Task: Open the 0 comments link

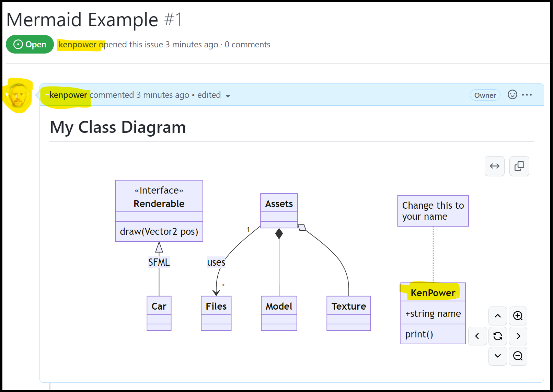Action: [247, 44]
